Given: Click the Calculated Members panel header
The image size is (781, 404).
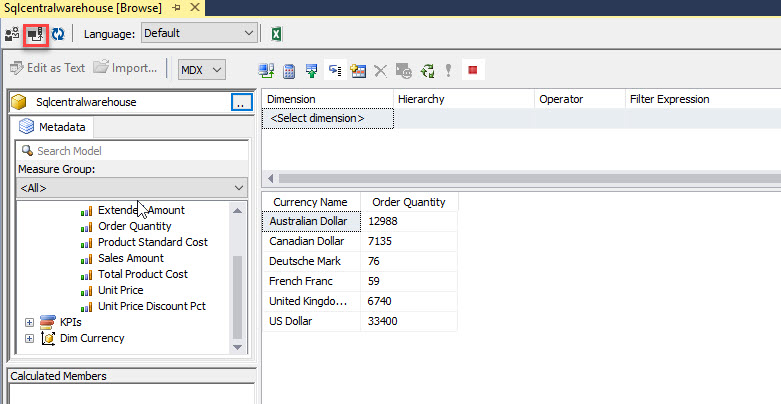Looking at the screenshot, I should (132, 376).
